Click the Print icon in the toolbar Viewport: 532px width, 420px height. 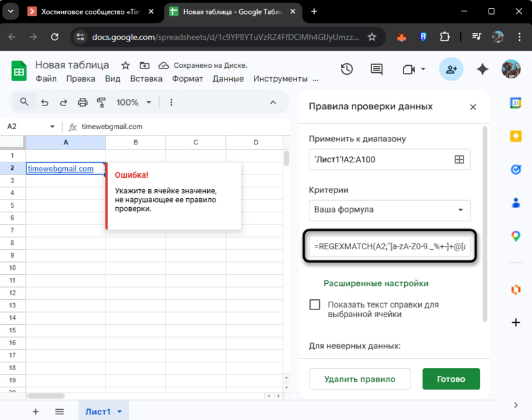tap(82, 102)
